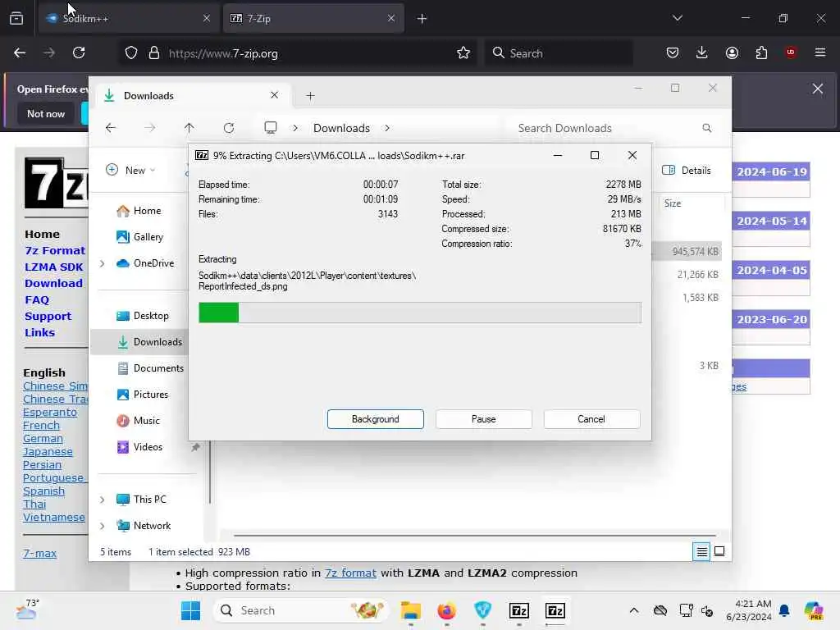The height and width of the screenshot is (630, 840).
Task: Open Firefox from taskbar
Action: 447,610
